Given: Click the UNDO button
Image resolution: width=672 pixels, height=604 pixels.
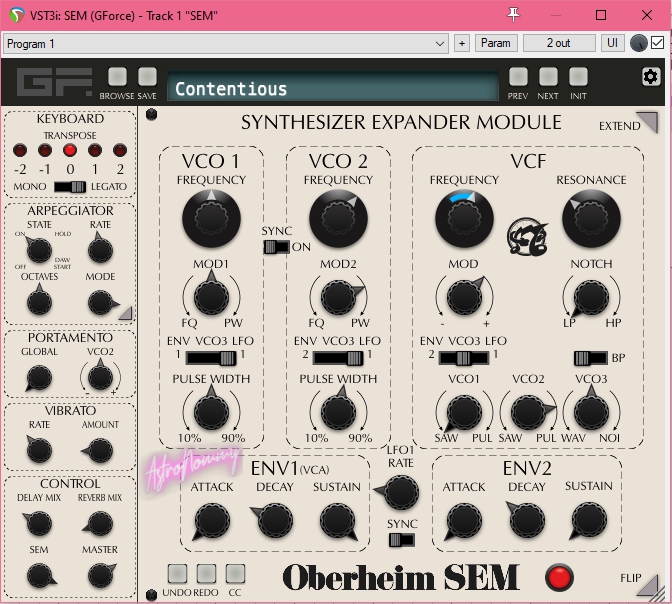Looking at the screenshot, I should click(177, 574).
